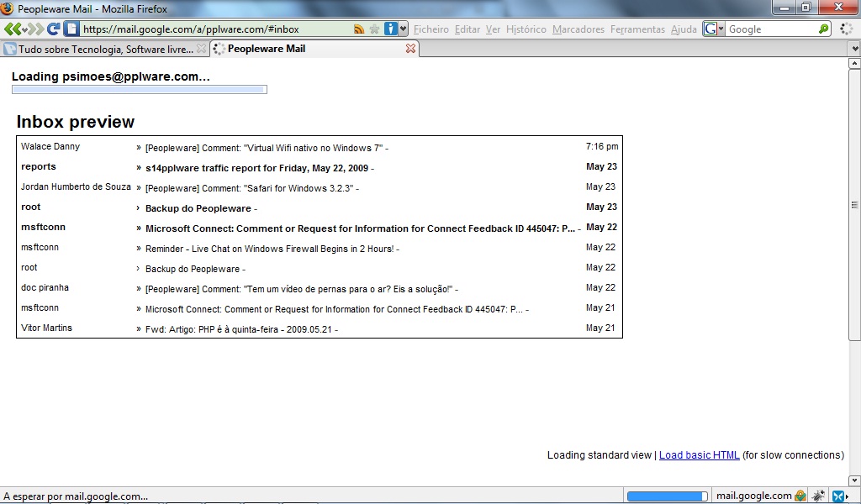861x504 pixels.
Task: Click the loading throbber icon at top right
Action: [846, 29]
